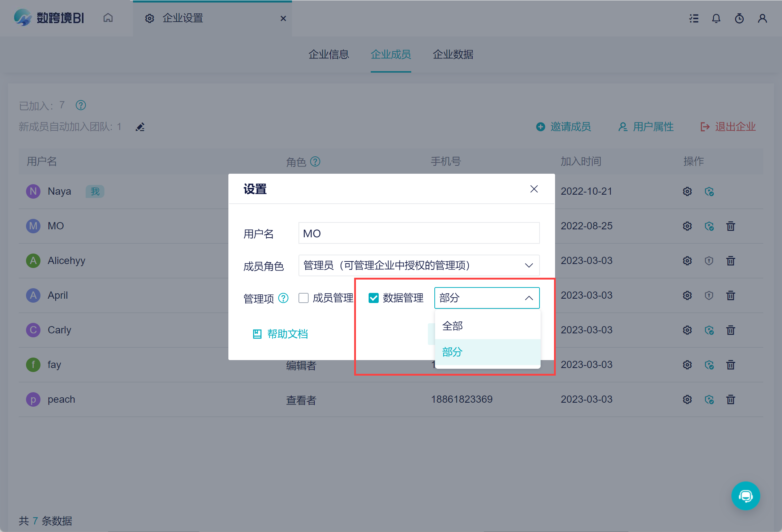Expand the 成员角色 role dropdown
782x532 pixels.
pyautogui.click(x=419, y=265)
